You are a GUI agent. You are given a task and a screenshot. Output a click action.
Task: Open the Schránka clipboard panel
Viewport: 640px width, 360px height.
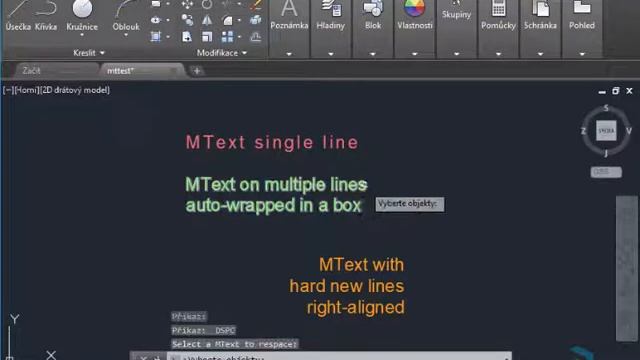pos(540,16)
